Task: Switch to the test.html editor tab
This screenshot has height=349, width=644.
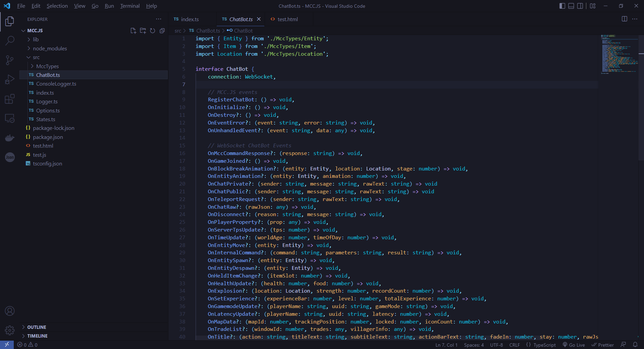Action: click(288, 19)
